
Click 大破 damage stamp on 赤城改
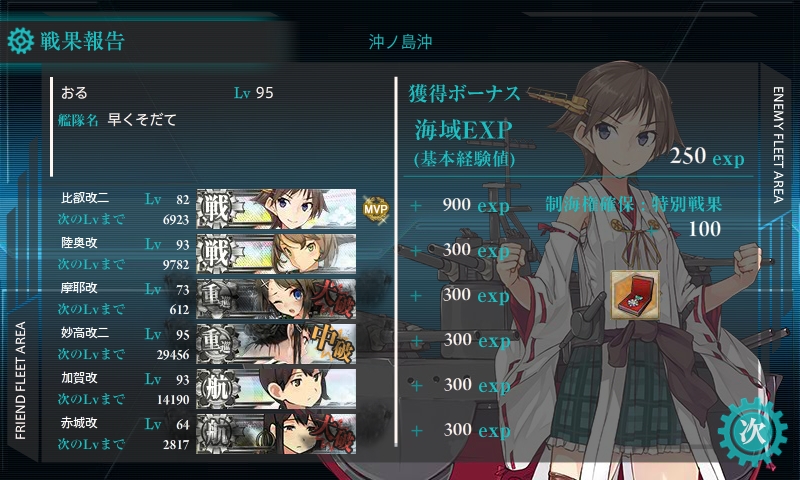(x=334, y=434)
